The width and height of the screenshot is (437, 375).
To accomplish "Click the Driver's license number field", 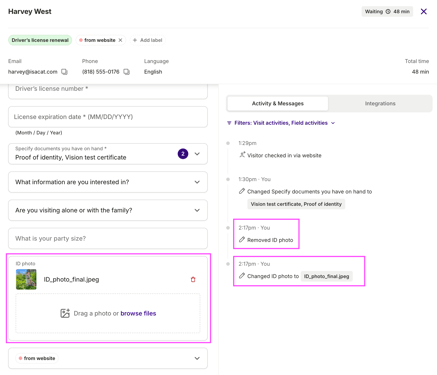I will tap(108, 91).
